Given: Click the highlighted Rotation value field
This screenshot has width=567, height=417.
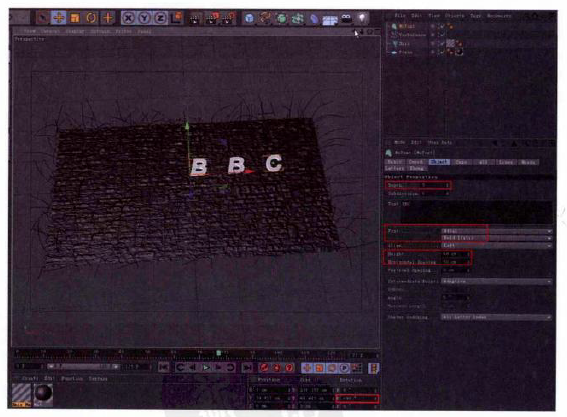Looking at the screenshot, I should click(x=357, y=399).
